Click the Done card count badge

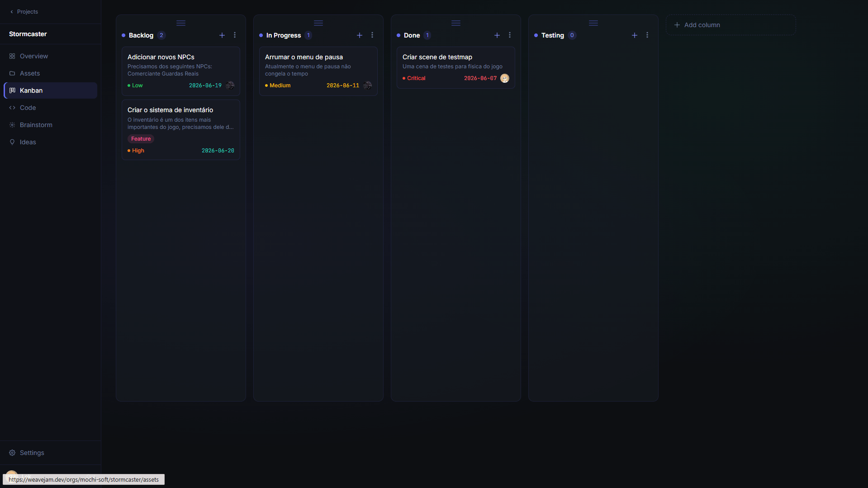pos(427,35)
